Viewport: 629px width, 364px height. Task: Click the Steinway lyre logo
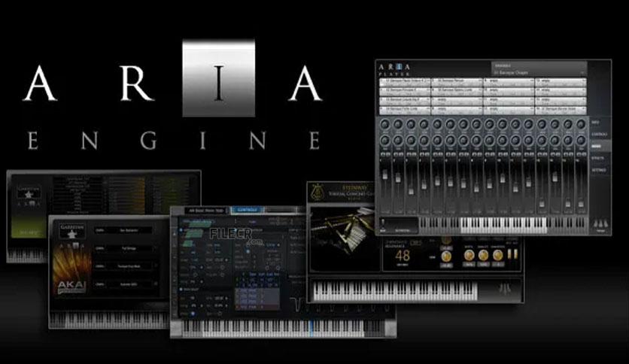click(318, 192)
